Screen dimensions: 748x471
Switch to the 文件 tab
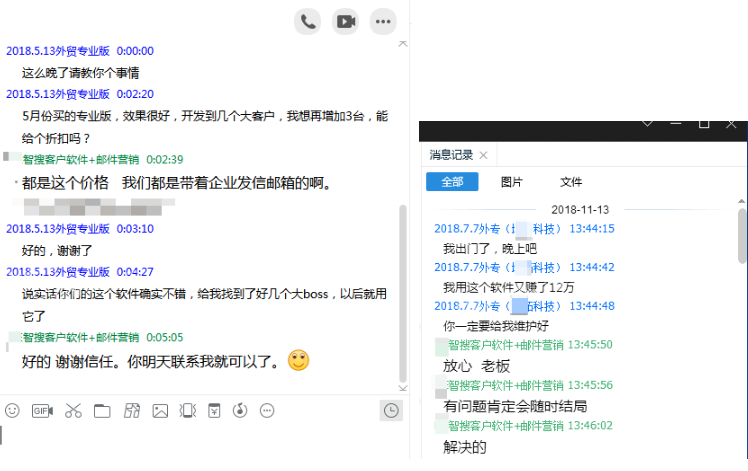[571, 182]
